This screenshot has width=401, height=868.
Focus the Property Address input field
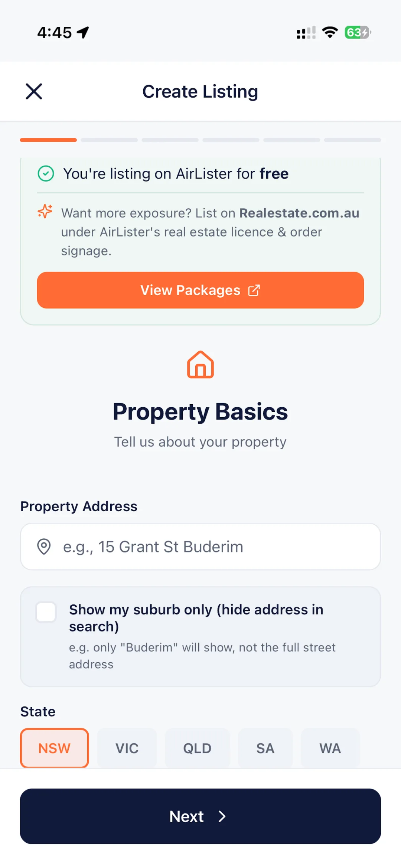(200, 546)
